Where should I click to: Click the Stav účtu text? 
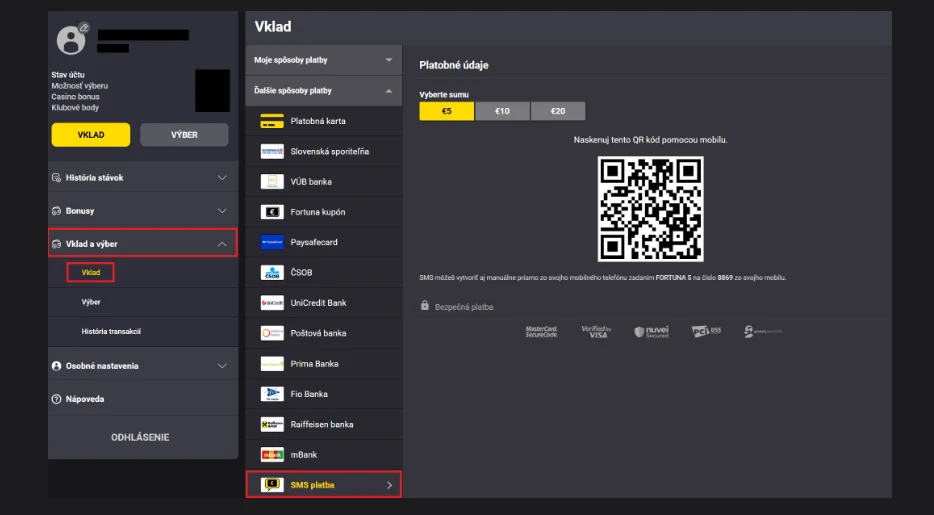(x=68, y=75)
